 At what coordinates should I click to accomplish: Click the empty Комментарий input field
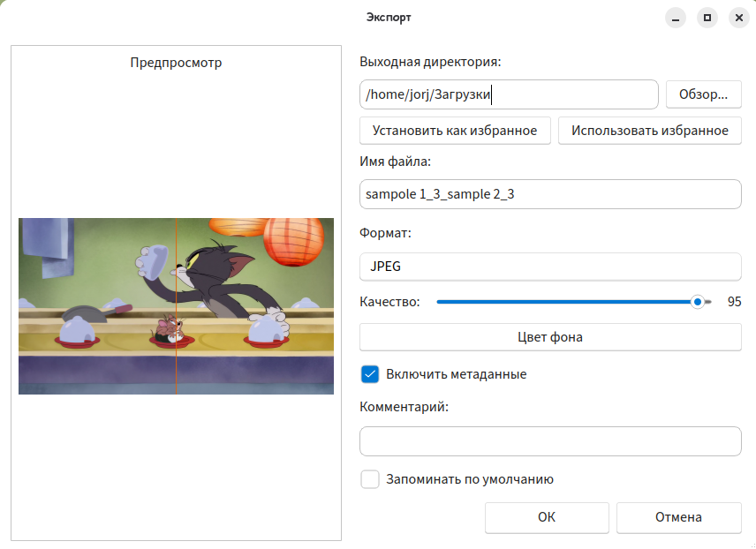click(x=550, y=441)
